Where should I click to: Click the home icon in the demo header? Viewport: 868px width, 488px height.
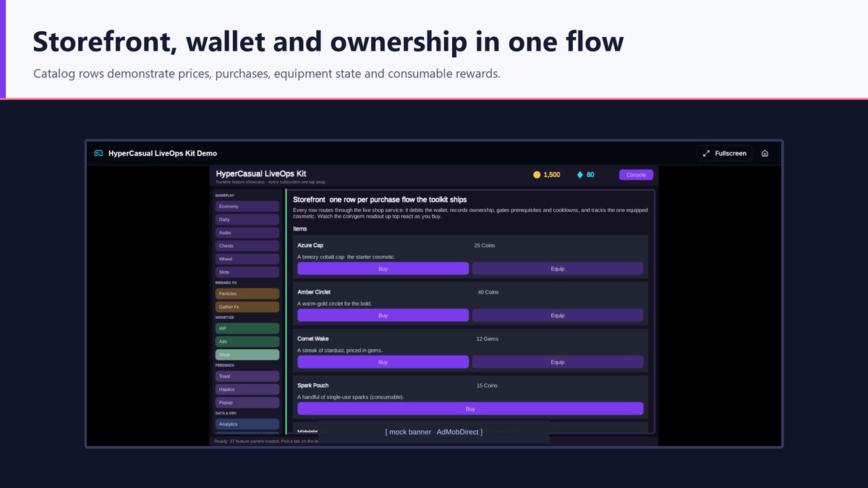[765, 153]
